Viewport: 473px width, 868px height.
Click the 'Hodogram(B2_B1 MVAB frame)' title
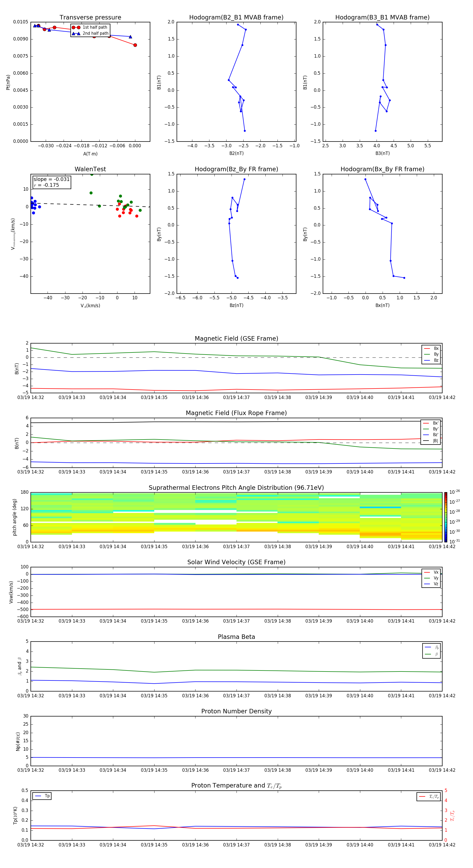[x=236, y=17]
